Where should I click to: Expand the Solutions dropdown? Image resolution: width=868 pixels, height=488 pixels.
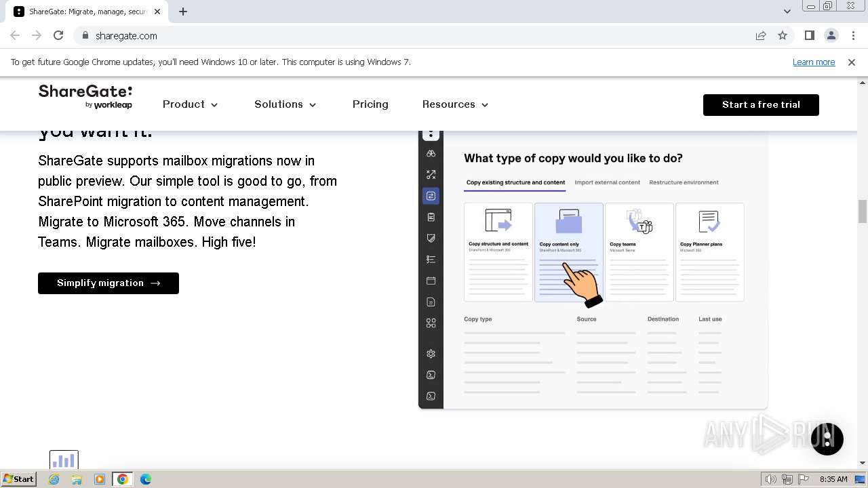point(285,104)
